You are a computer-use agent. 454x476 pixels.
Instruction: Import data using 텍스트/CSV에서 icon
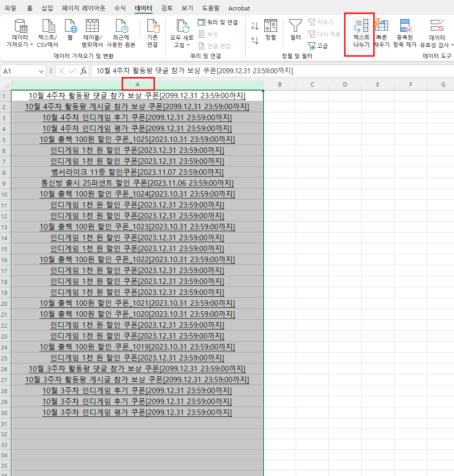[47, 34]
